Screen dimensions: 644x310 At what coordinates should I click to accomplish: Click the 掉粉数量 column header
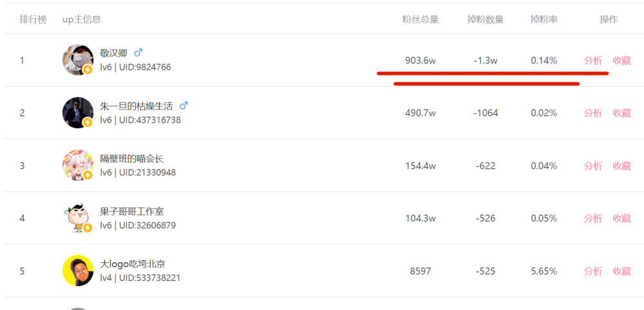coord(486,19)
